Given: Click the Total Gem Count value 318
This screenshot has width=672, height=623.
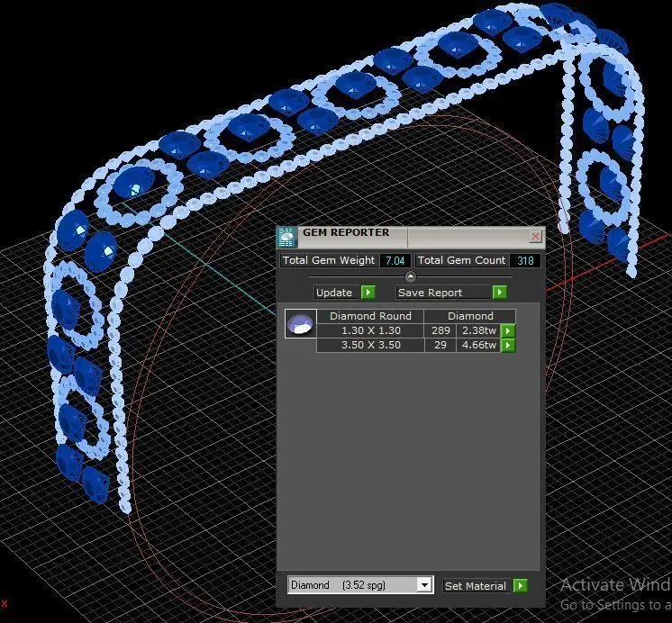Looking at the screenshot, I should click(x=525, y=260).
